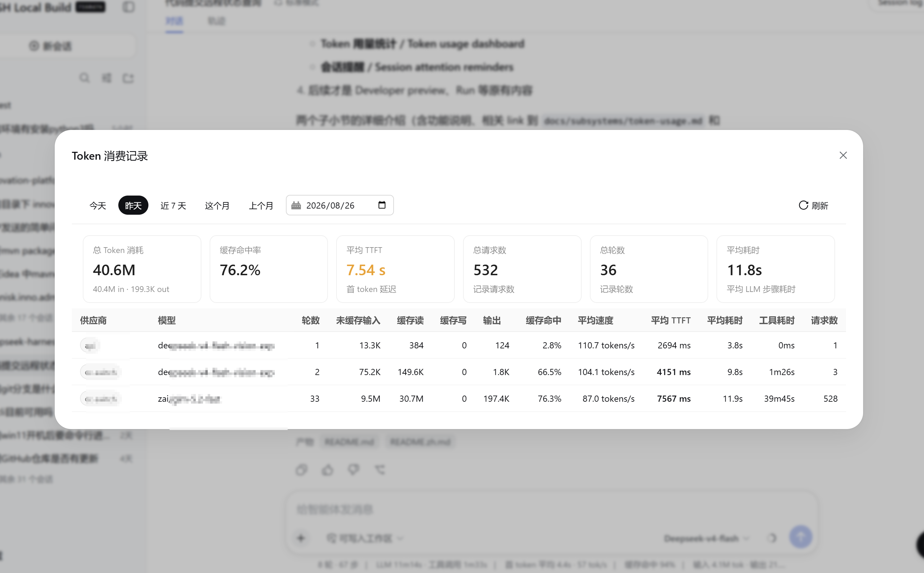Click the 4151 ms TTFT cell

click(x=673, y=372)
